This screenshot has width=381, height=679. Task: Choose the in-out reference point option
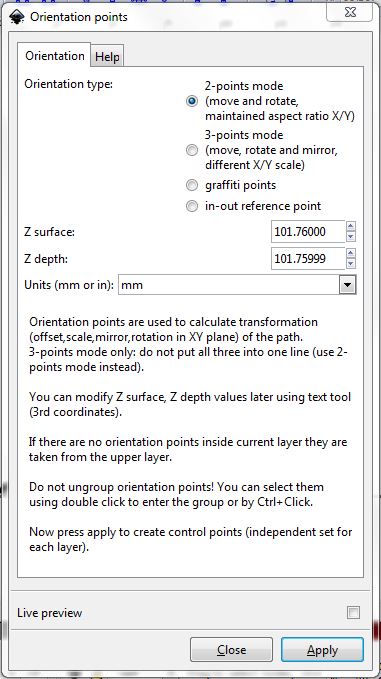pos(191,206)
